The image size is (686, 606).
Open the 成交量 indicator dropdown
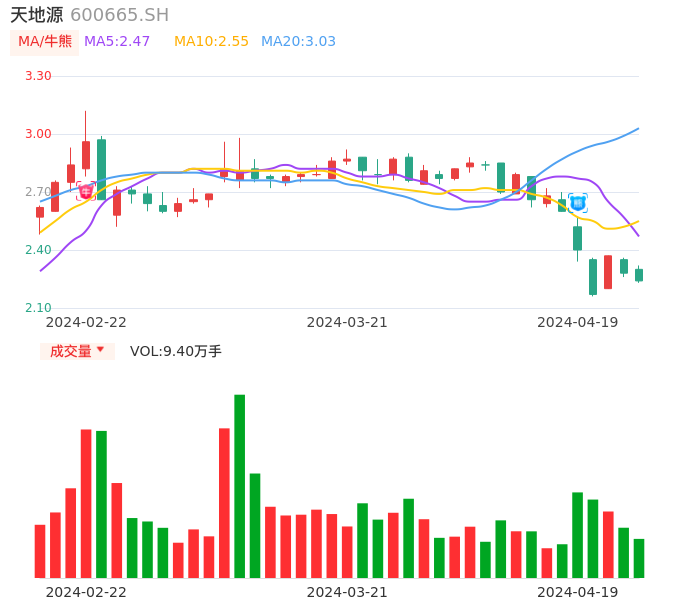(x=77, y=351)
